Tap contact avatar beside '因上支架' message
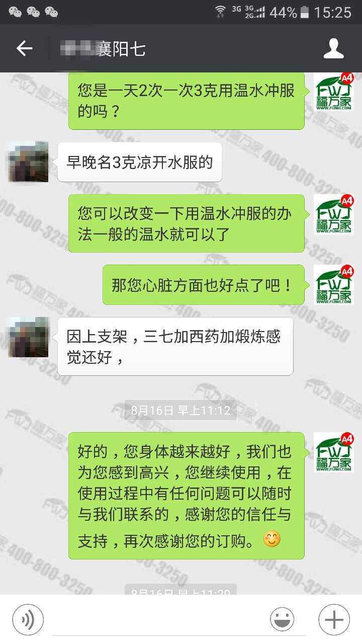 28,337
